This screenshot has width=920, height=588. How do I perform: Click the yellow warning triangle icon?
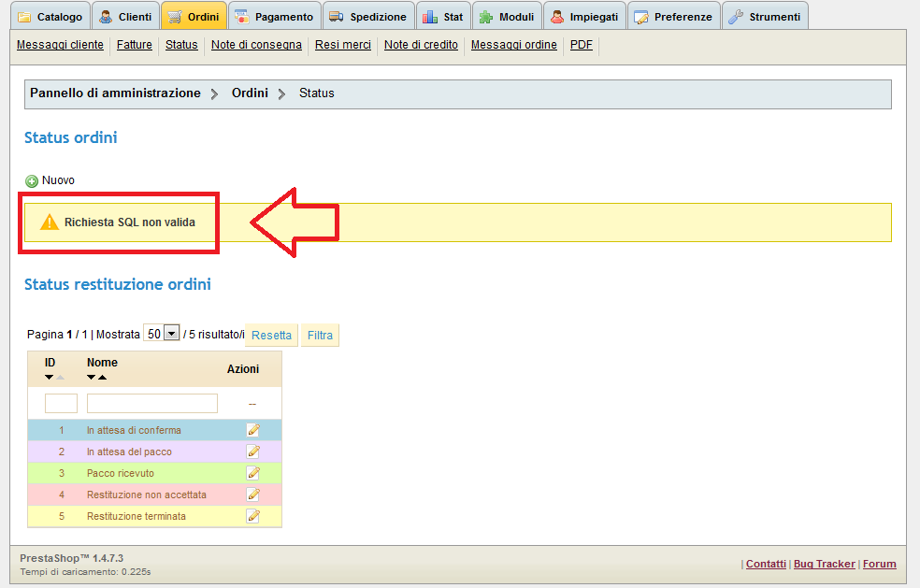[50, 222]
